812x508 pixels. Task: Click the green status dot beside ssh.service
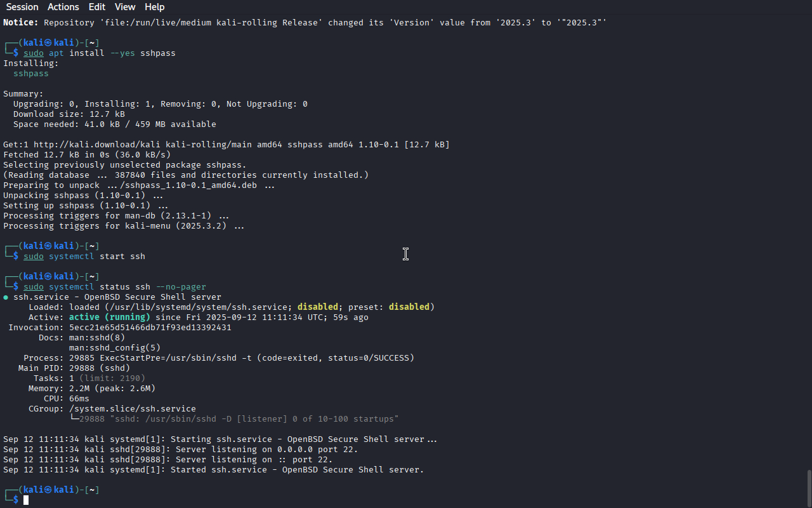[6, 297]
